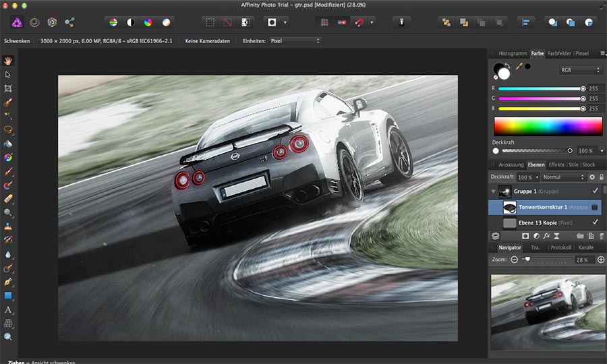The width and height of the screenshot is (607, 364).
Task: Open layer blend options gear icon
Action: tap(592, 177)
